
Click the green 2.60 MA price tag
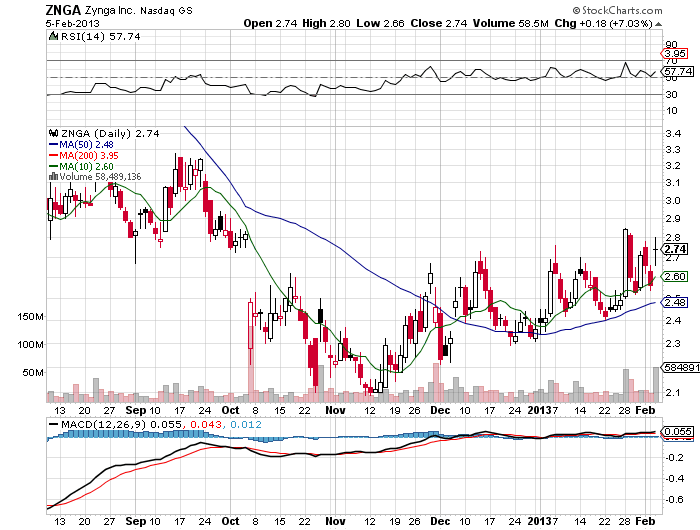675,276
